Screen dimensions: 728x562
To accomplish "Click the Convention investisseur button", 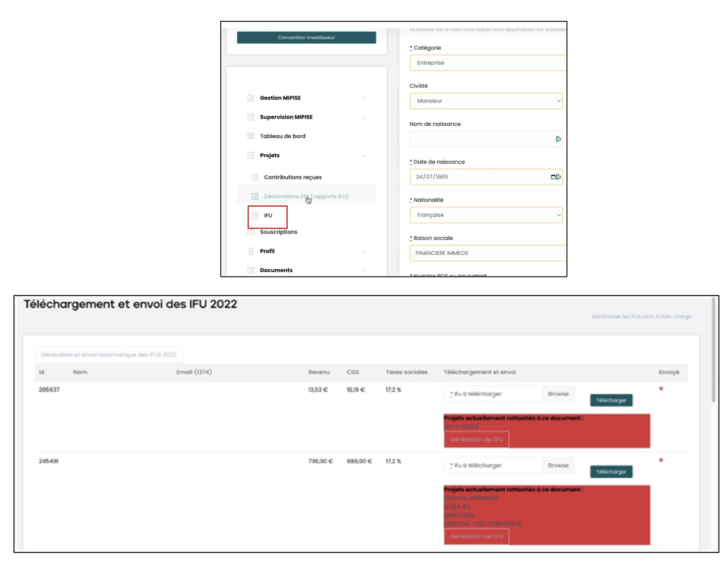I will point(306,37).
